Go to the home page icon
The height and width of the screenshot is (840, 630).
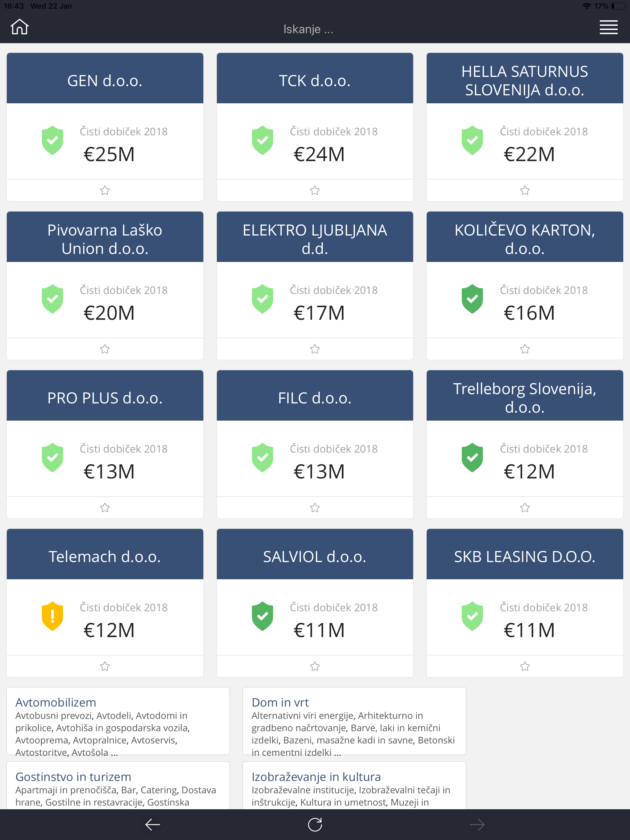[x=20, y=27]
